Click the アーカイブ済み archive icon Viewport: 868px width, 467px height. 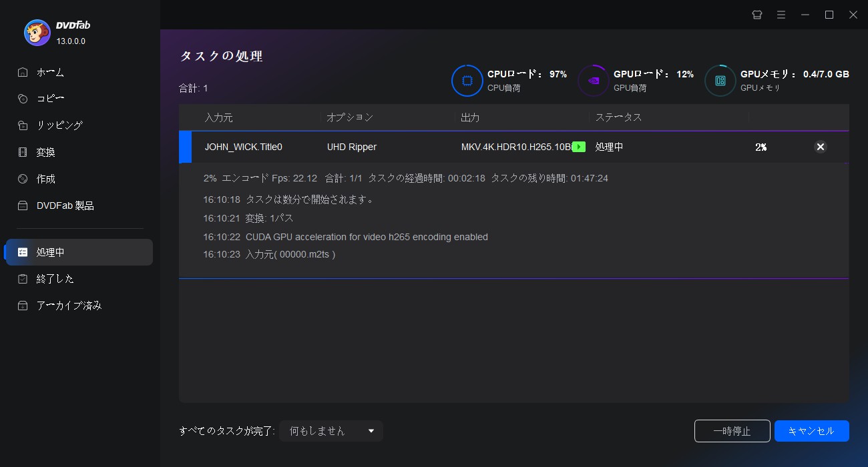coord(23,306)
